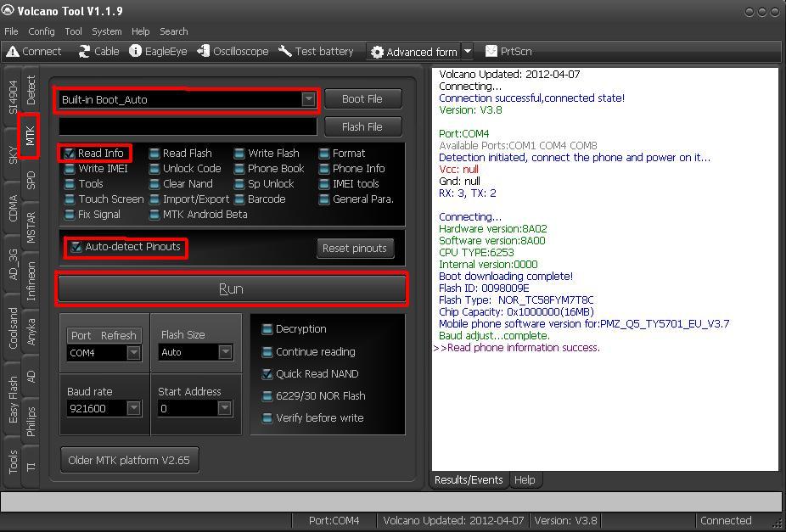Open the Baud rate 921600 dropdown
Viewport: 786px width, 532px height.
tap(133, 408)
